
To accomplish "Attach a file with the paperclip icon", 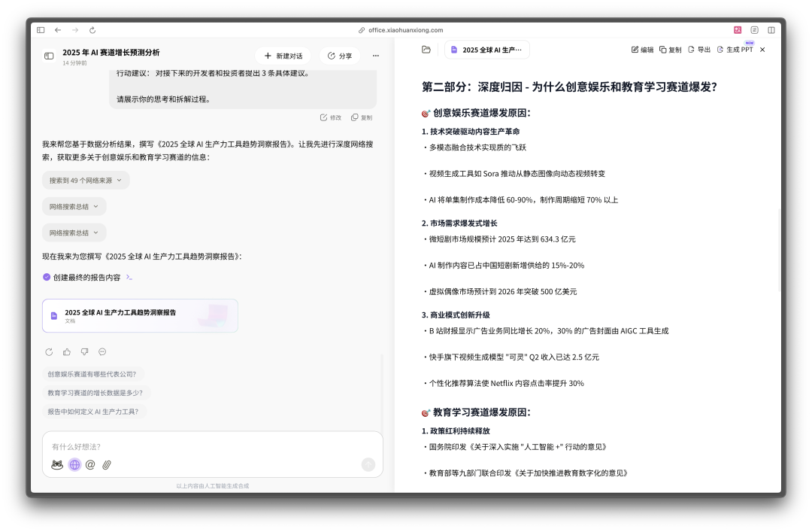I will 107,464.
